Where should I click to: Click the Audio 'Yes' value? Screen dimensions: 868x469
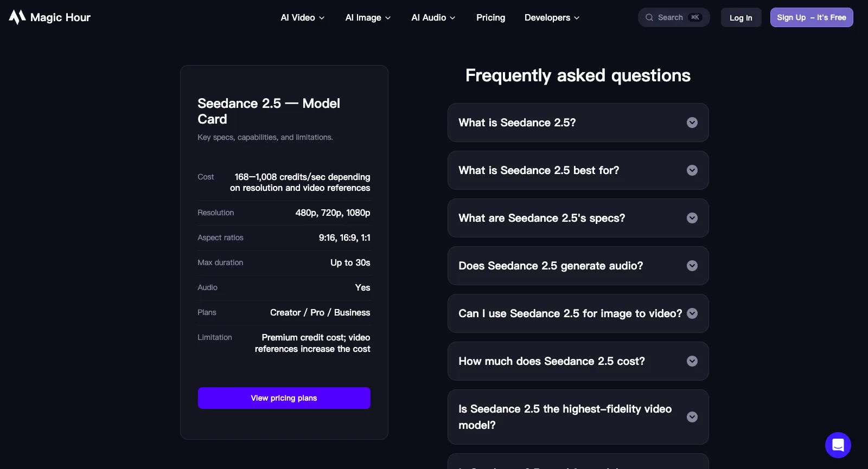(x=362, y=287)
